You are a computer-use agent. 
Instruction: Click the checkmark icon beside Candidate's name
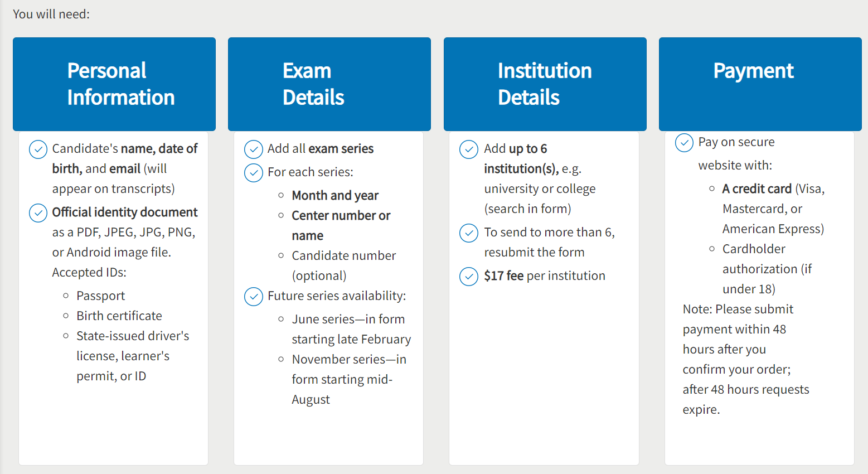38,149
